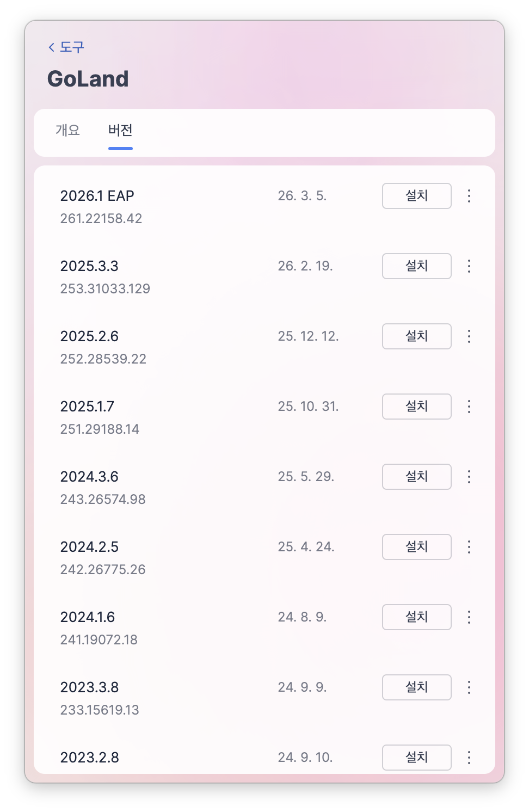
Task: Install GoLand version 2024.1.6
Action: 417,617
